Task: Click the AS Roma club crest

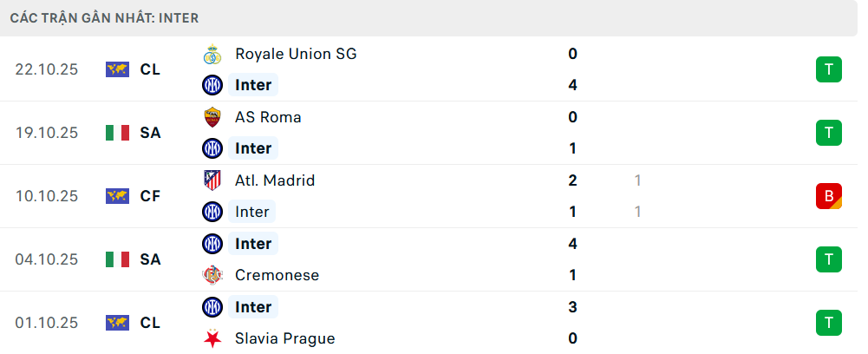Action: pos(212,117)
